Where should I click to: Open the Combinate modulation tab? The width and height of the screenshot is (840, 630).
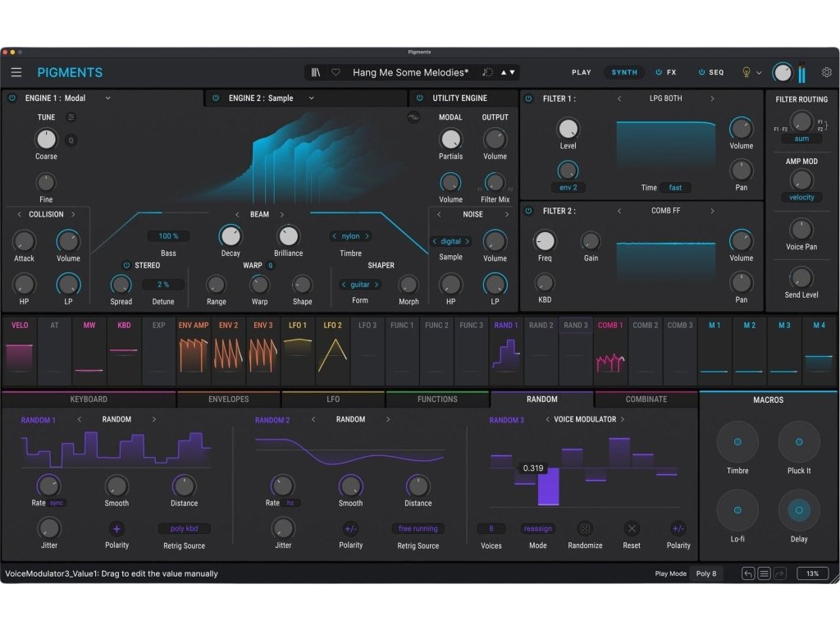646,399
